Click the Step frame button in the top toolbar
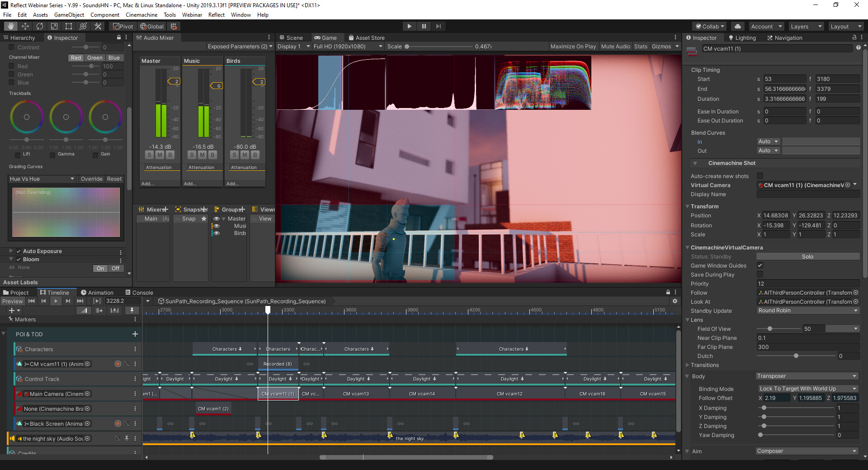The image size is (868, 470). click(438, 26)
